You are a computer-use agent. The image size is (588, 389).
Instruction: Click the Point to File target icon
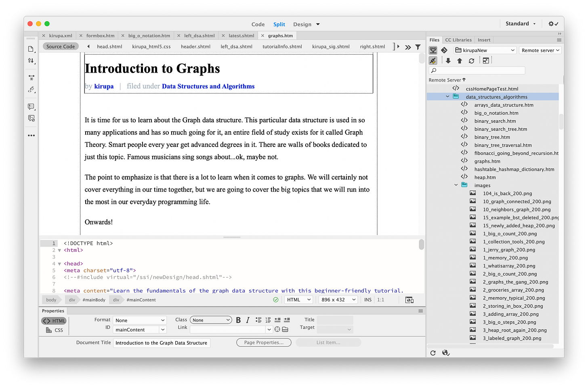point(277,329)
